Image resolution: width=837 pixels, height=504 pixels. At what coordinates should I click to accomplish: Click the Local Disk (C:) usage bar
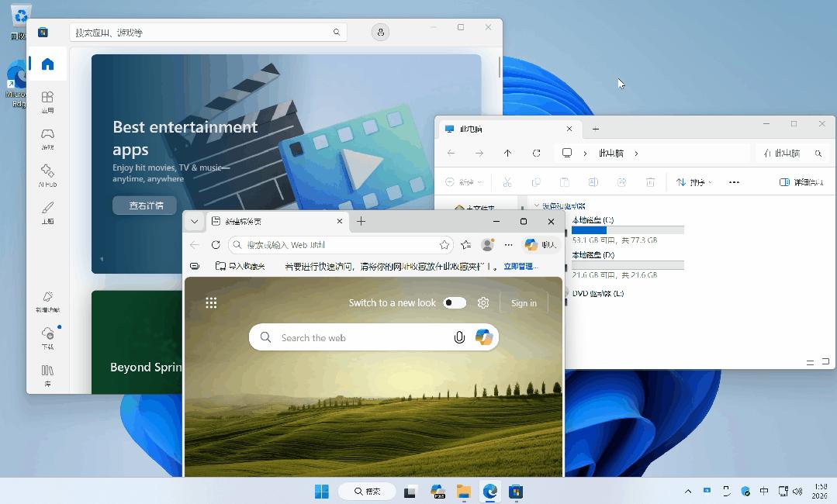(x=628, y=230)
